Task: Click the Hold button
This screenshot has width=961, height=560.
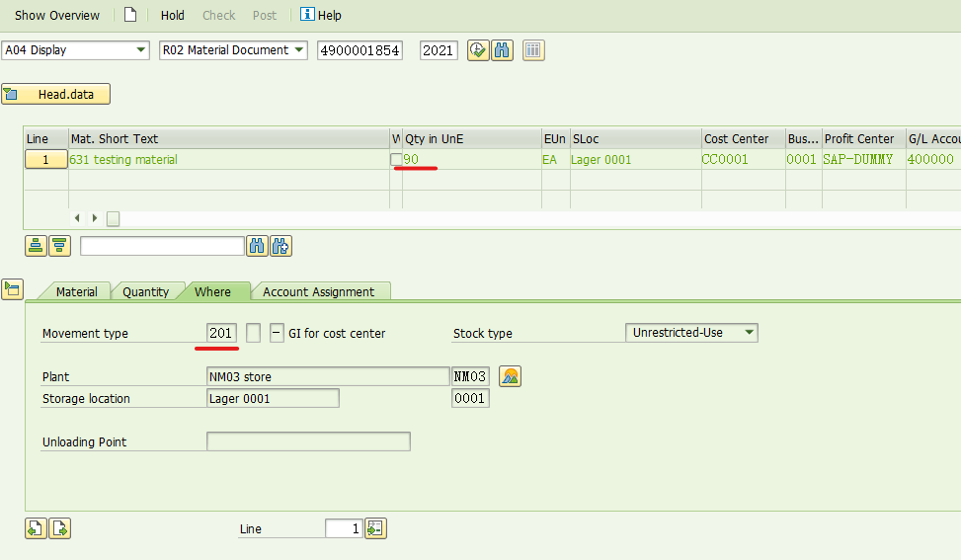Action: point(172,16)
